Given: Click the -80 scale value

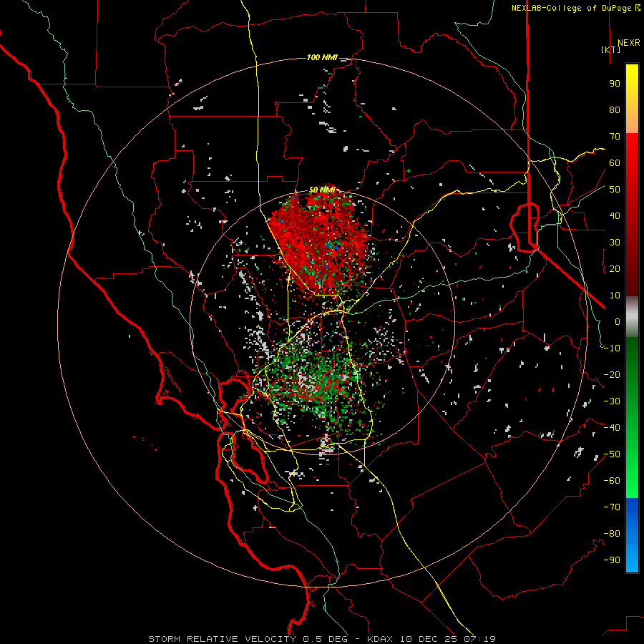Looking at the screenshot, I should [612, 534].
